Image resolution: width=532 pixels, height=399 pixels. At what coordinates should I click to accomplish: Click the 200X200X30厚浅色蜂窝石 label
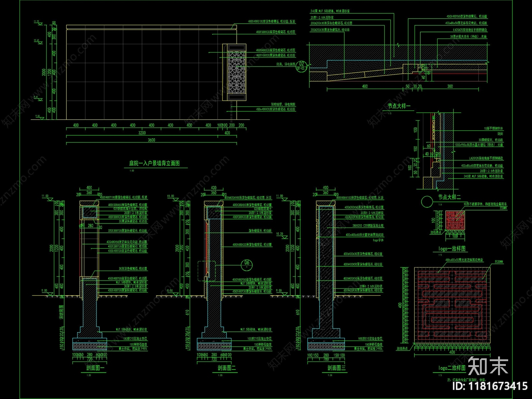[x=330, y=30]
